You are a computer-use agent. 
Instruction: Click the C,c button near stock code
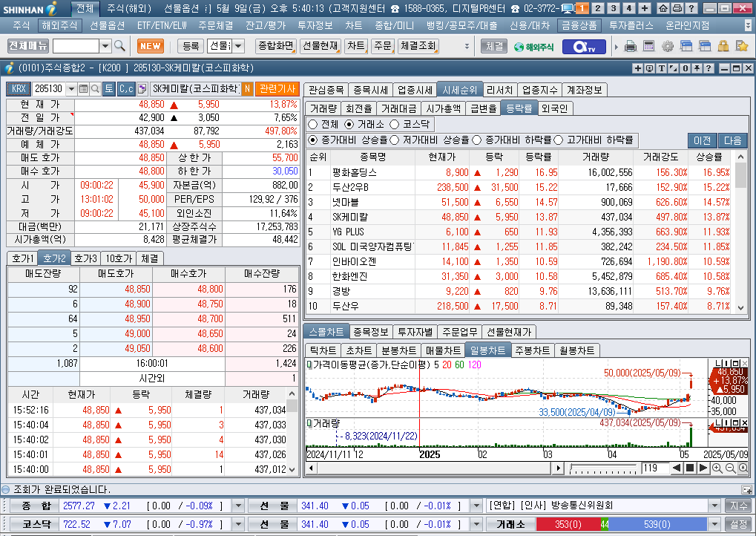click(x=126, y=89)
